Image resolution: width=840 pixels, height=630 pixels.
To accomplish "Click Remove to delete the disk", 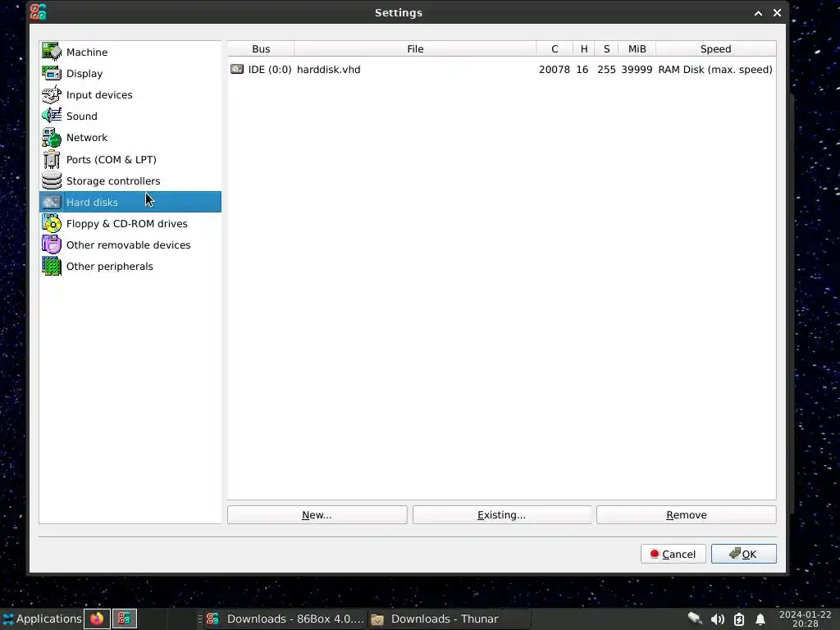I will point(687,515).
